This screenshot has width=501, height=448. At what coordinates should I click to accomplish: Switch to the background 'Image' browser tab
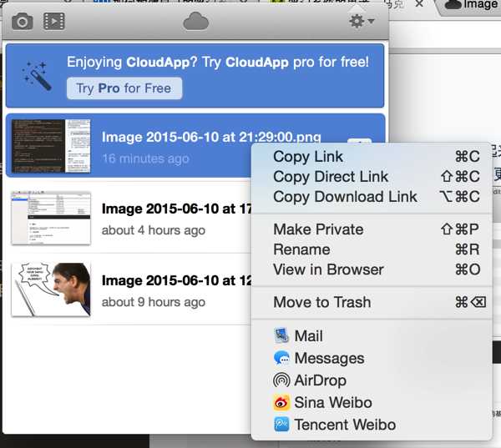click(x=469, y=5)
